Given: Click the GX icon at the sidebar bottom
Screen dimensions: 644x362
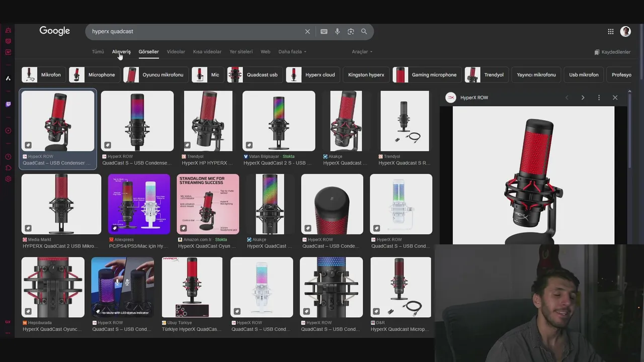Looking at the screenshot, I should tap(8, 322).
